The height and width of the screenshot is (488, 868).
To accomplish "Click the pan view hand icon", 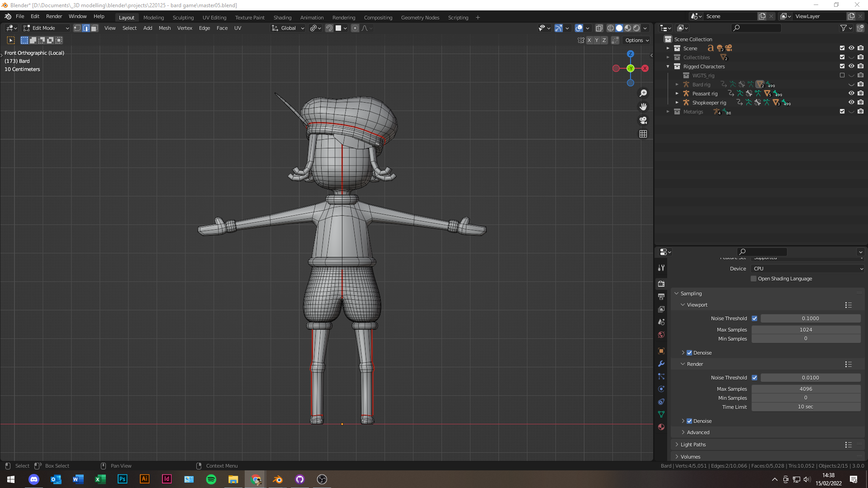I will [x=643, y=107].
